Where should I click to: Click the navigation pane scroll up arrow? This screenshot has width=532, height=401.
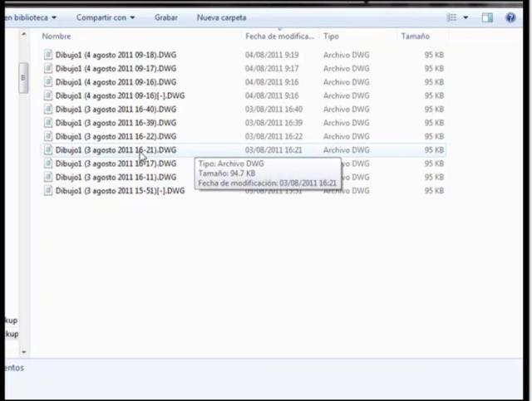point(24,34)
